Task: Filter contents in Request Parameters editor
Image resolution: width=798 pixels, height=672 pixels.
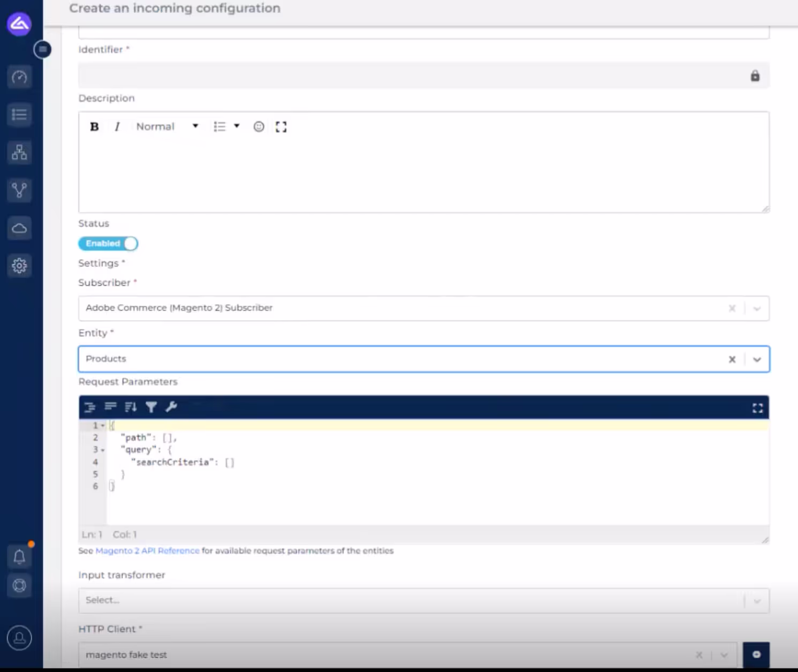Action: pos(151,407)
